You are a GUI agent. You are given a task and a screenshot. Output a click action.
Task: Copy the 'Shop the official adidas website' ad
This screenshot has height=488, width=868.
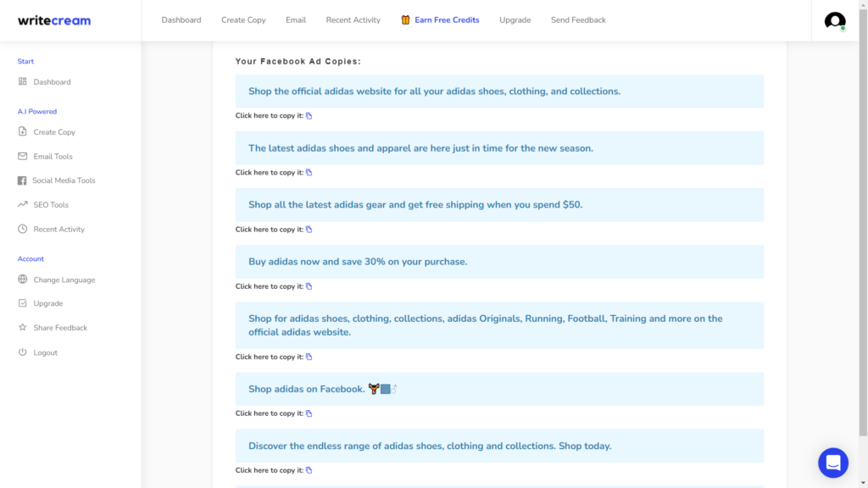pos(309,115)
